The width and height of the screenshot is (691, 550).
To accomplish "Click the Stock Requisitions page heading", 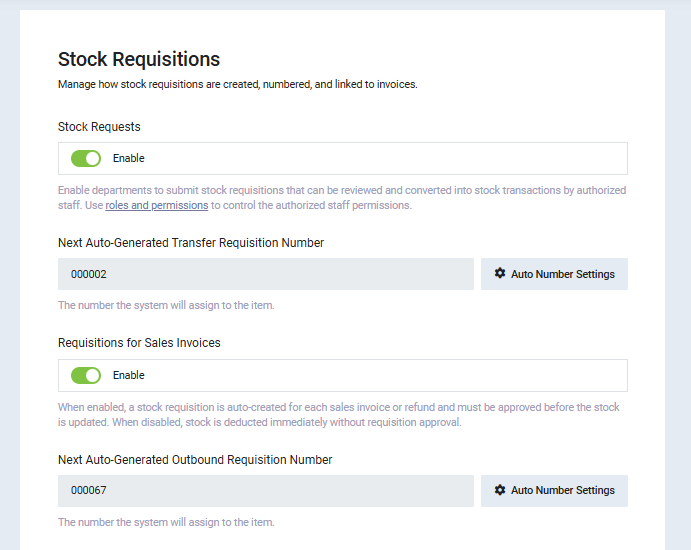I will 139,59.
